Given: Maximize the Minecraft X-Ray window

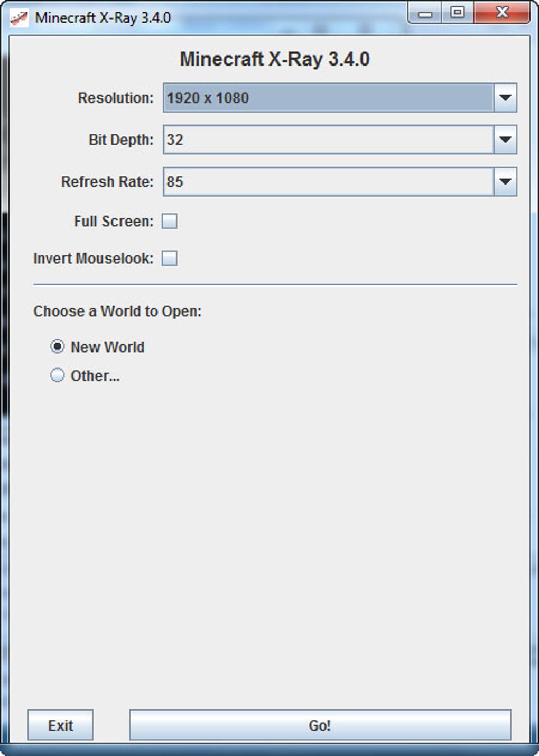Looking at the screenshot, I should click(458, 13).
